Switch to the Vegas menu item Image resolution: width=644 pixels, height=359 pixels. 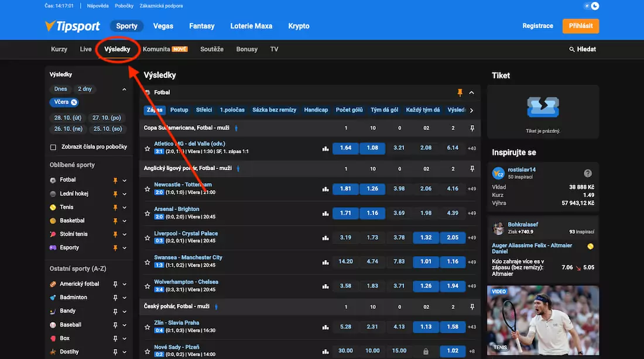[163, 26]
